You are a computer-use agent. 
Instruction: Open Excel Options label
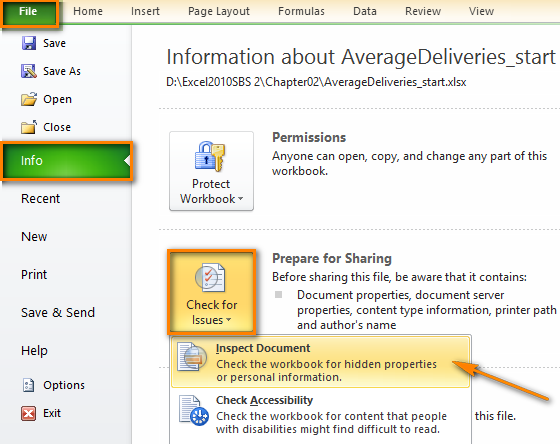pyautogui.click(x=64, y=385)
